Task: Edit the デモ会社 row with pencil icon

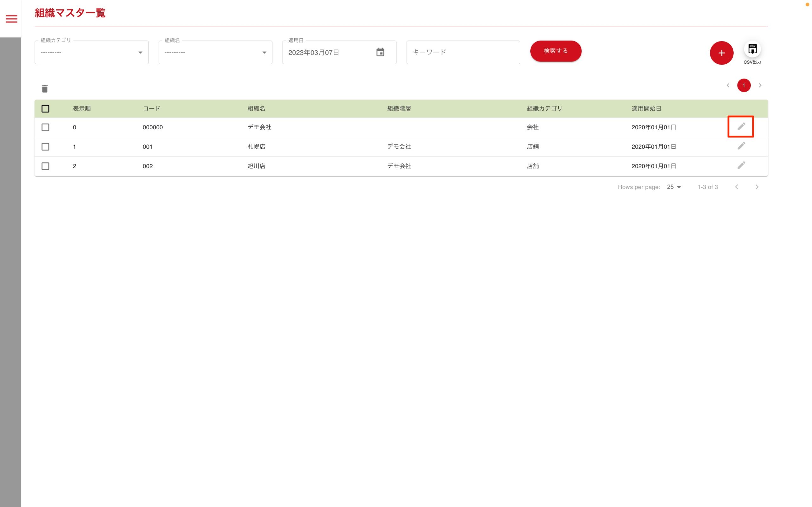Action: (x=741, y=126)
